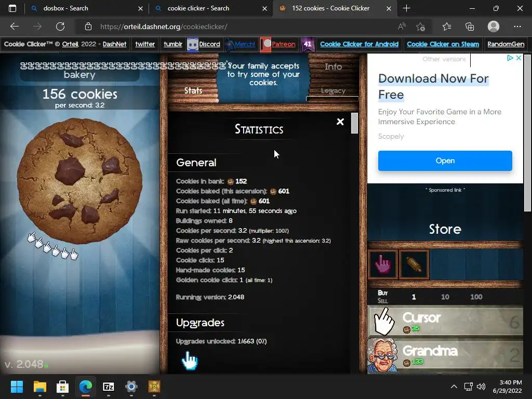The height and width of the screenshot is (399, 532).
Task: Click the address bar URL
Action: pos(164,26)
